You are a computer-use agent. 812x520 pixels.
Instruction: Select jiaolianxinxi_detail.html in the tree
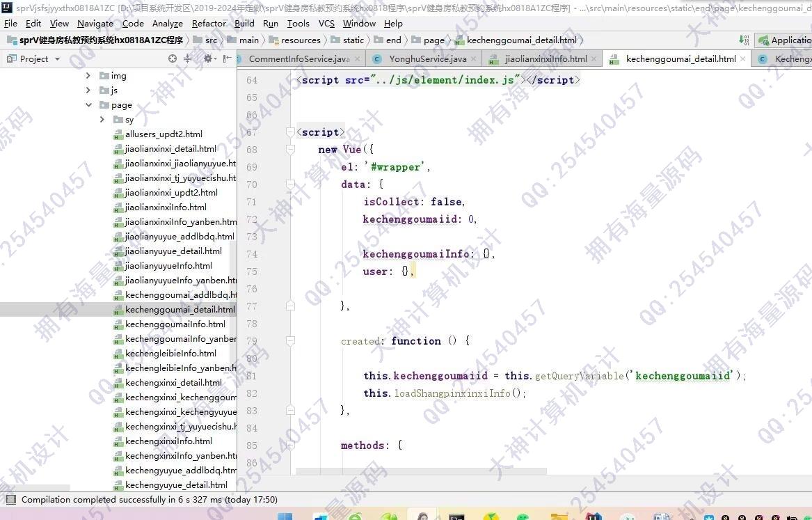pos(170,149)
